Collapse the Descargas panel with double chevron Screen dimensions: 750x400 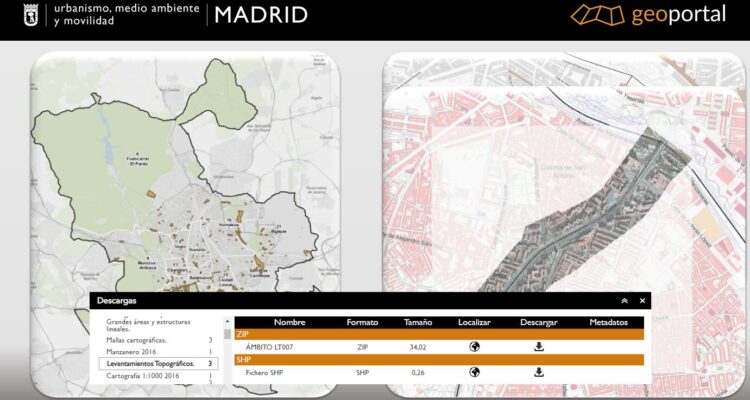[624, 300]
